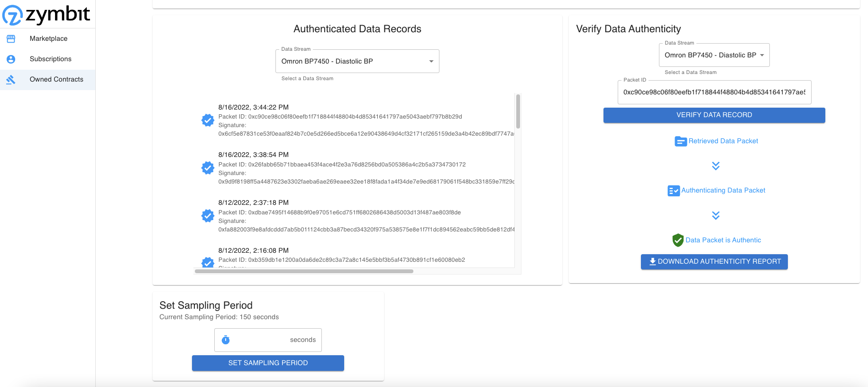Image resolution: width=868 pixels, height=387 pixels.
Task: Click double chevron below Authenticating Data Packet
Action: pyautogui.click(x=716, y=215)
